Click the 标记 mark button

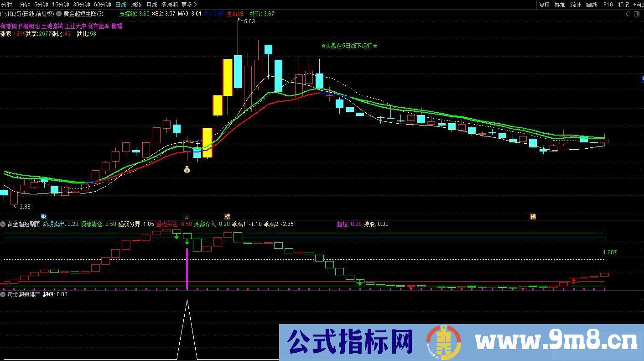(x=623, y=5)
